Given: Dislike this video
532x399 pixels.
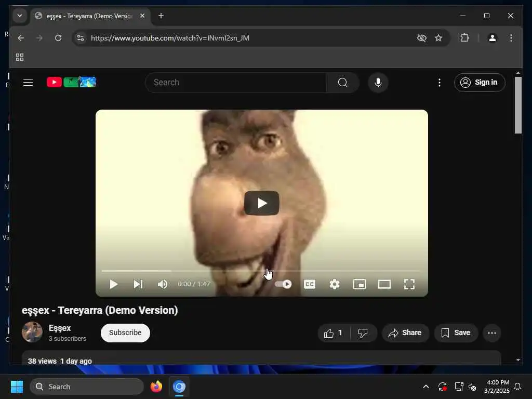Looking at the screenshot, I should (363, 333).
